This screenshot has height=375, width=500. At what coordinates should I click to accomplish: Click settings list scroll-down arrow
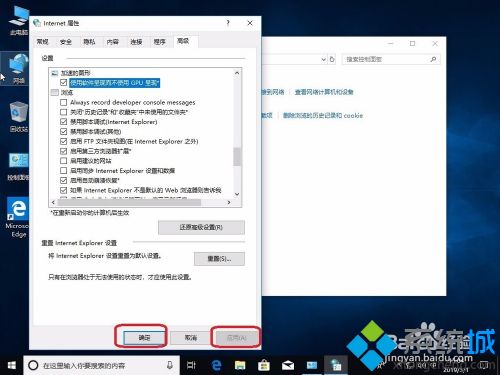pos(237,194)
